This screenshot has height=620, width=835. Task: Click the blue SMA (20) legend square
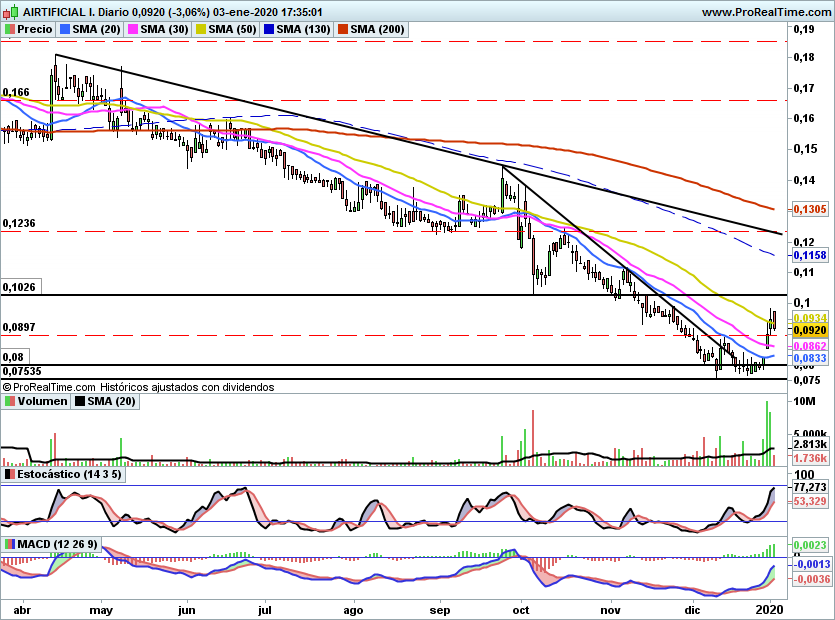click(x=66, y=30)
